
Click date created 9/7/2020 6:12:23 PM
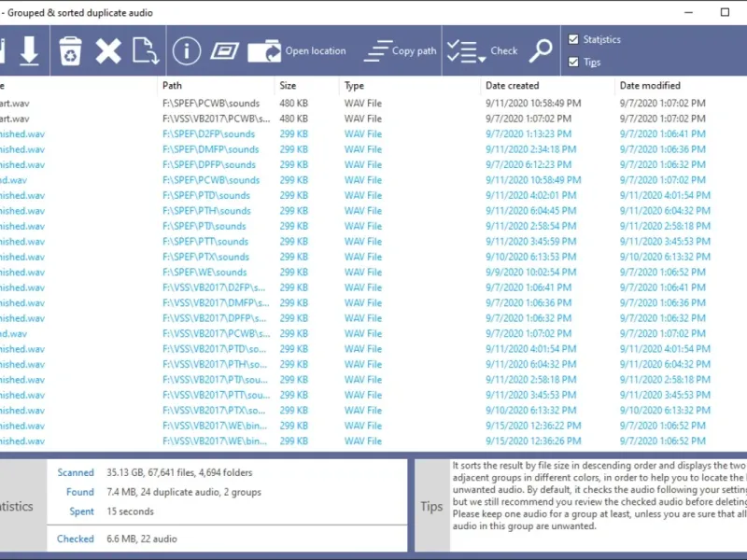pos(529,165)
